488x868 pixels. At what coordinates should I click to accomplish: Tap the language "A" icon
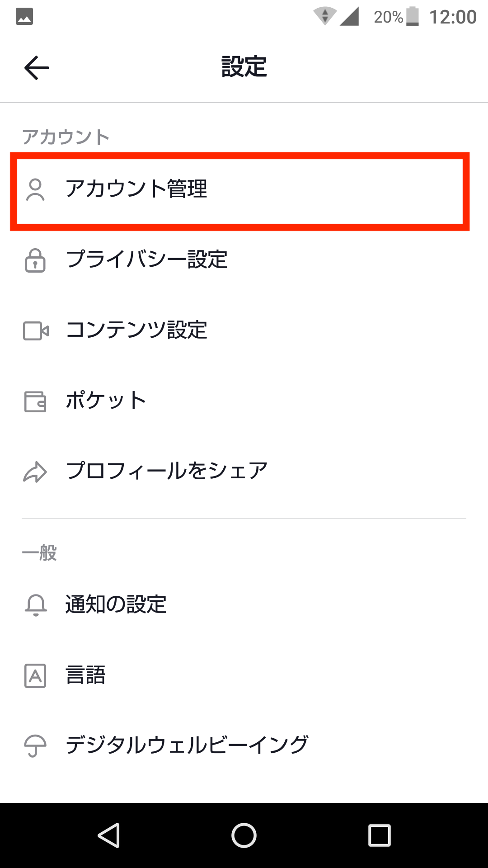pyautogui.click(x=35, y=676)
